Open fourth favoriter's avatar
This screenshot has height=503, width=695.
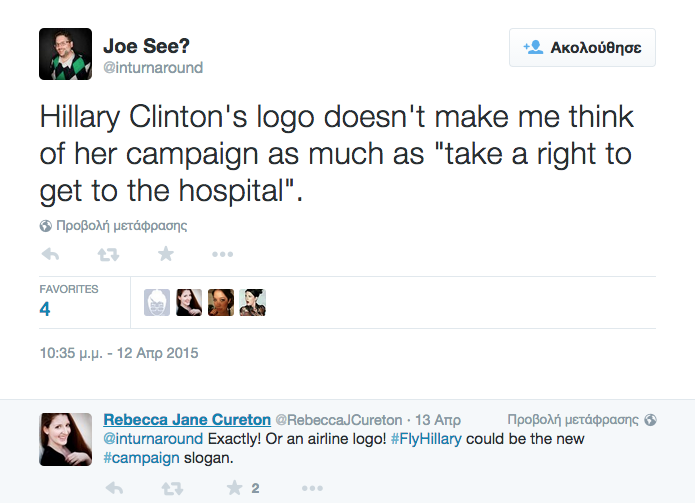point(253,302)
